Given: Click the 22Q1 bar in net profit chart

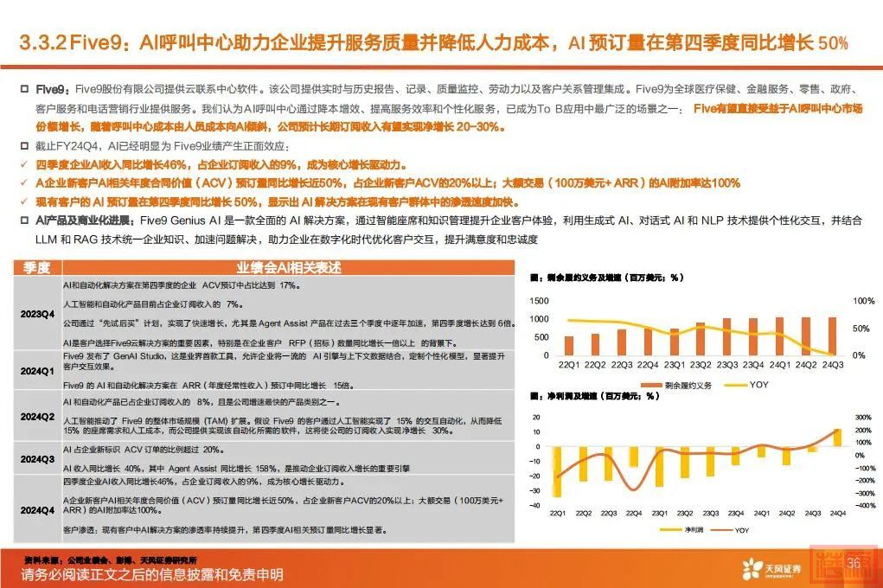Looking at the screenshot, I should [557, 472].
